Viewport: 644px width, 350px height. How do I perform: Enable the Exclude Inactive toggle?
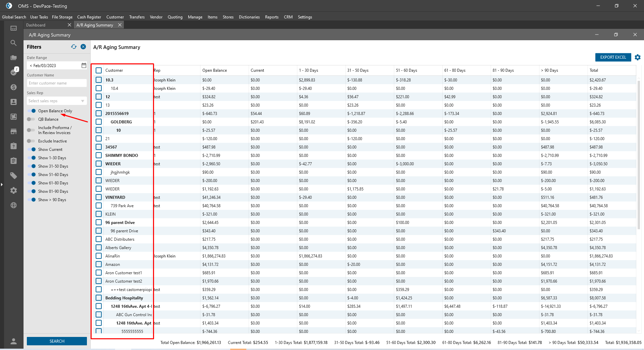32,141
